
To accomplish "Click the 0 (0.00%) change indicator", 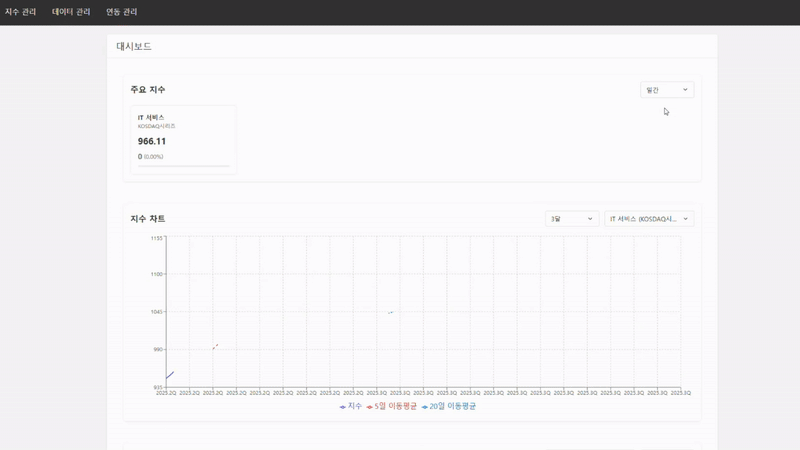I will (151, 157).
